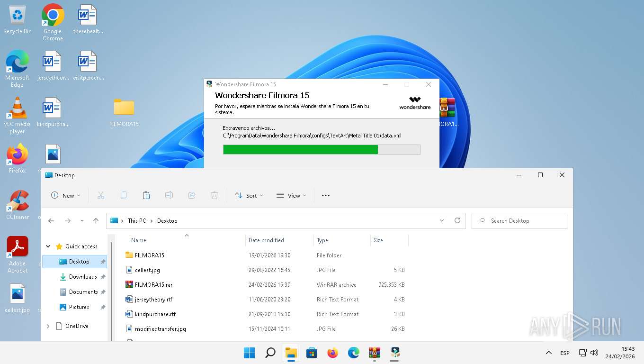Image resolution: width=644 pixels, height=364 pixels.
Task: Open the Sort dropdown in Explorer
Action: pyautogui.click(x=249, y=195)
